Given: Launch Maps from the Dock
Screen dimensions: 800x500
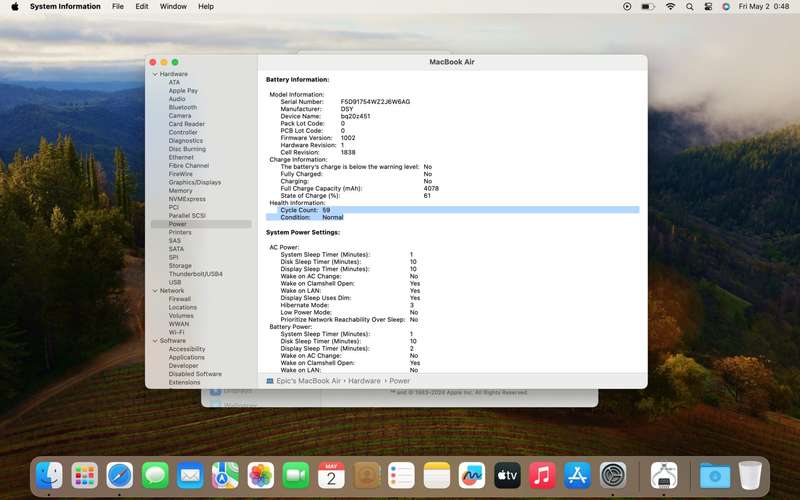Looking at the screenshot, I should click(x=226, y=476).
